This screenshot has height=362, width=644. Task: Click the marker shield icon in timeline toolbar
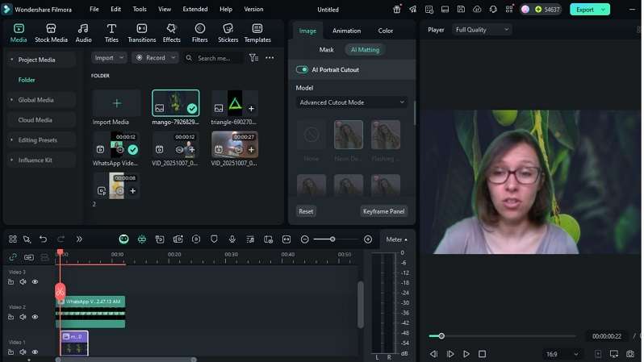tap(214, 239)
